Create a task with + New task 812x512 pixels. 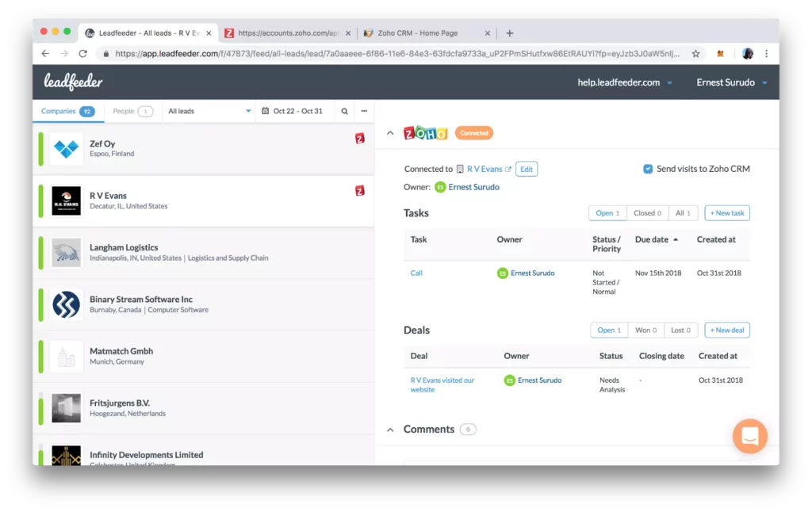(x=726, y=212)
